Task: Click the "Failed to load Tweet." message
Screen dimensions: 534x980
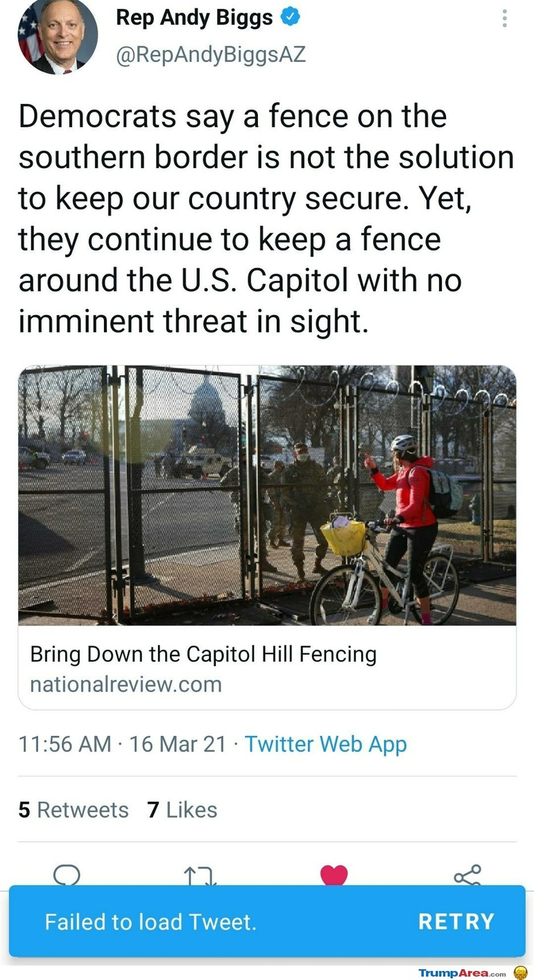Action: point(150,922)
